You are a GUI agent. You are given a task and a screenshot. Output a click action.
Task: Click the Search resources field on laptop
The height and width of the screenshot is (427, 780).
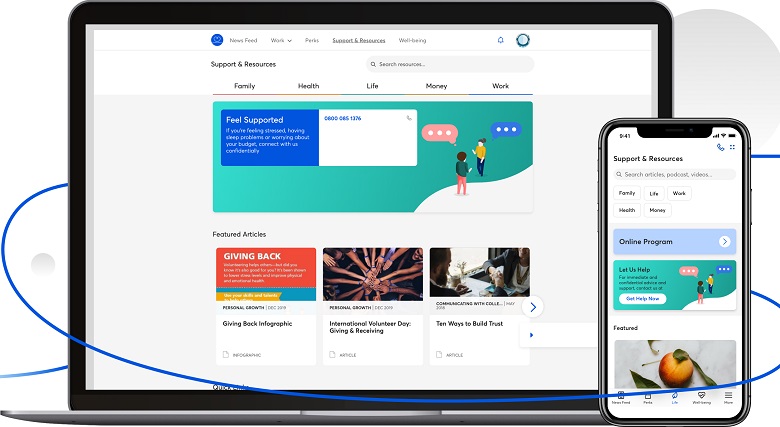(x=450, y=64)
